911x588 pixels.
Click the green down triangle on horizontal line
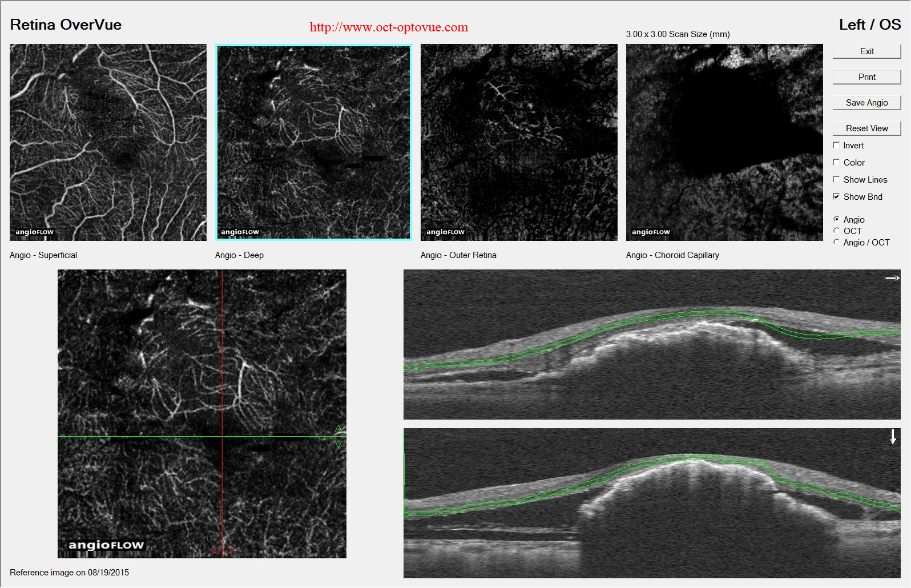pos(338,444)
